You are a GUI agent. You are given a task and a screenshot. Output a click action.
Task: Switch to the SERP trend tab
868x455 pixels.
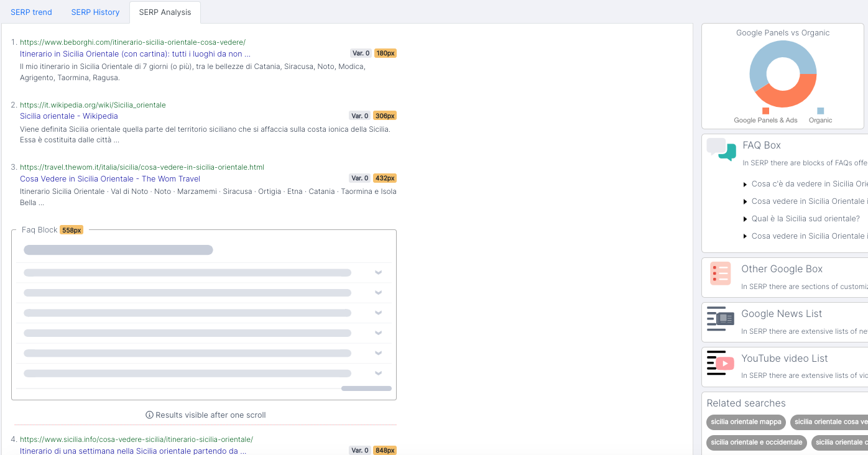31,12
